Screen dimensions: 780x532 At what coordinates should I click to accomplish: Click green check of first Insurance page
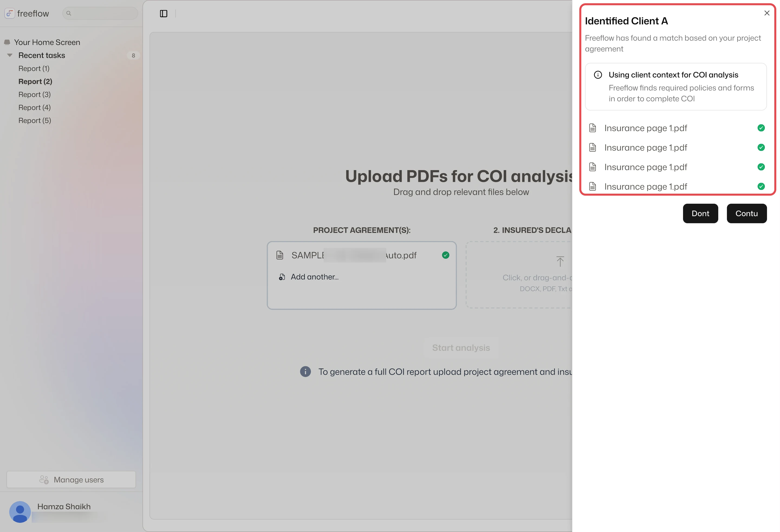pos(761,128)
